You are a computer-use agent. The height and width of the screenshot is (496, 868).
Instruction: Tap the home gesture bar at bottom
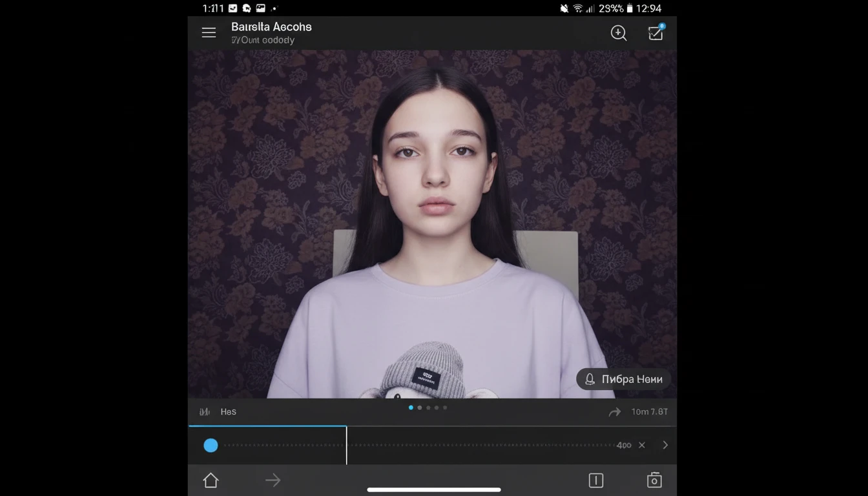[x=434, y=490]
